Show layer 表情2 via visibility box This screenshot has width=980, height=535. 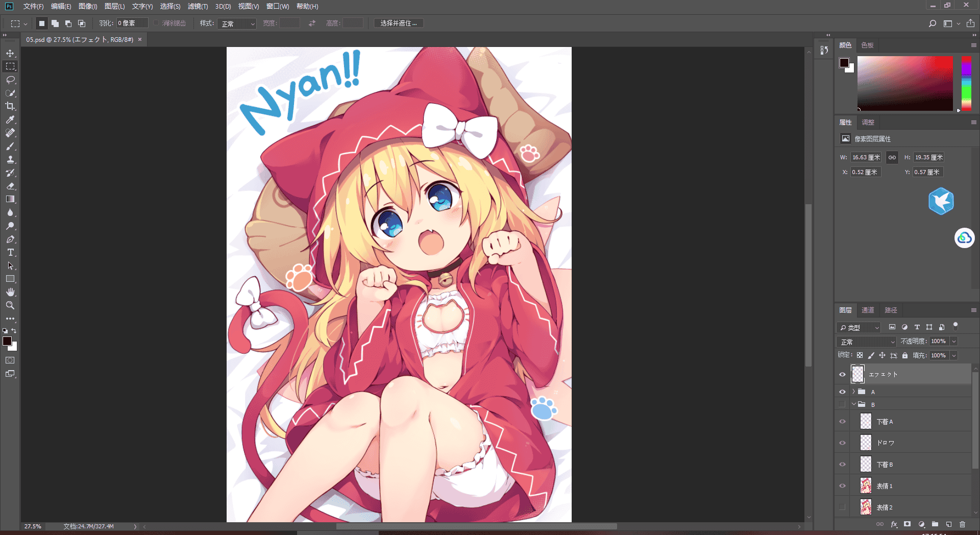[842, 507]
